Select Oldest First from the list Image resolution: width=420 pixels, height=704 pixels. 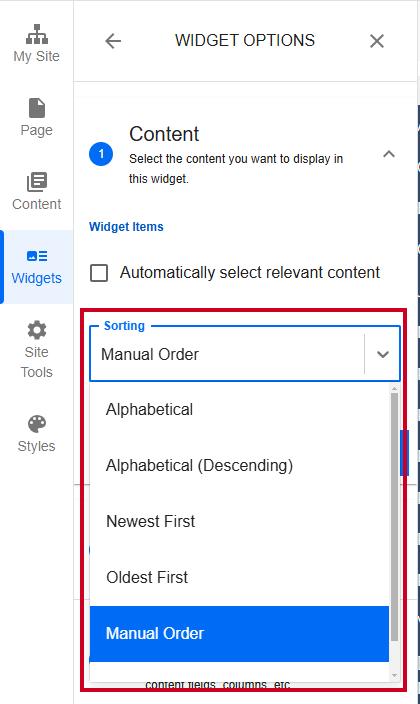coord(239,577)
